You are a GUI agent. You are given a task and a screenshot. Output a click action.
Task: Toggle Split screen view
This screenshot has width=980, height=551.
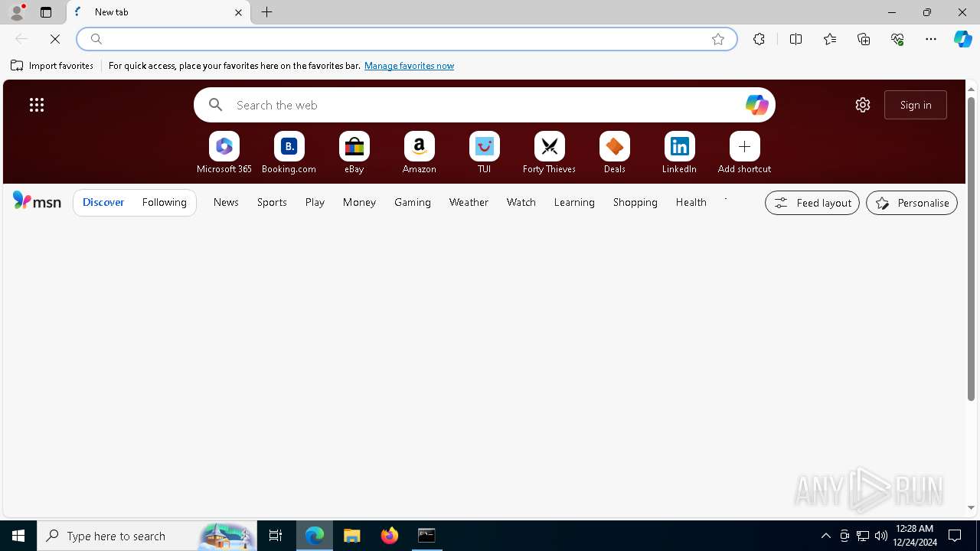(795, 39)
